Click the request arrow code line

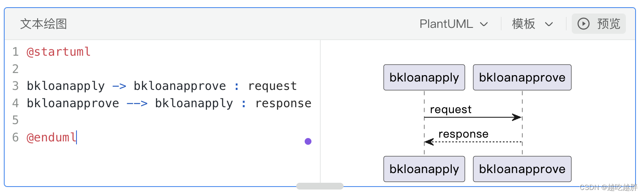(161, 86)
